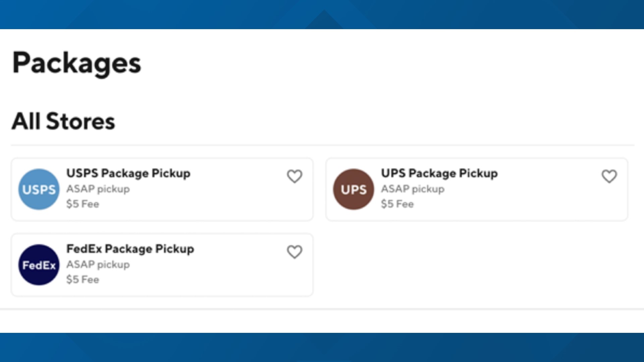Click the Packages page heading

(76, 63)
